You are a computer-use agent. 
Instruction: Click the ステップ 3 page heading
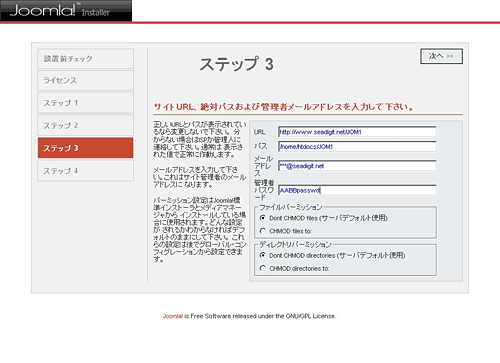click(x=236, y=64)
